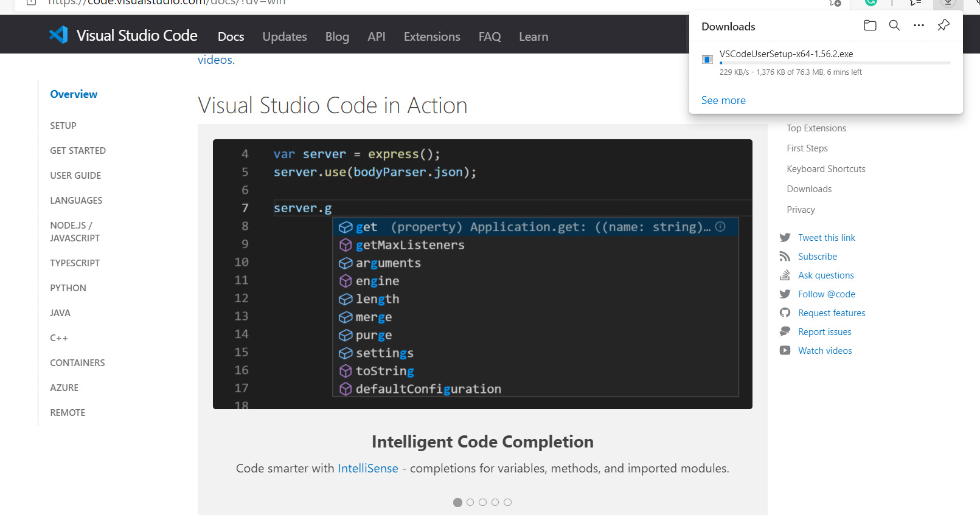Go to the Updates nav item

pos(285,37)
